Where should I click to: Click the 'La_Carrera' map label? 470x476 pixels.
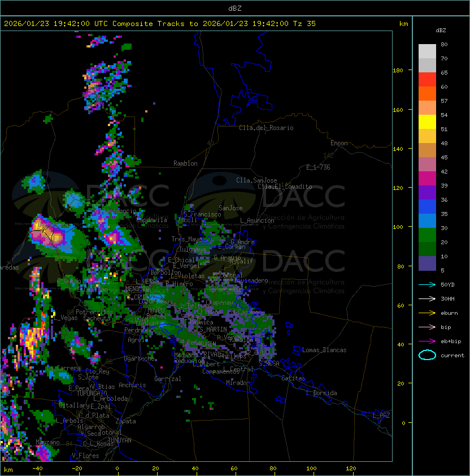tap(64, 368)
